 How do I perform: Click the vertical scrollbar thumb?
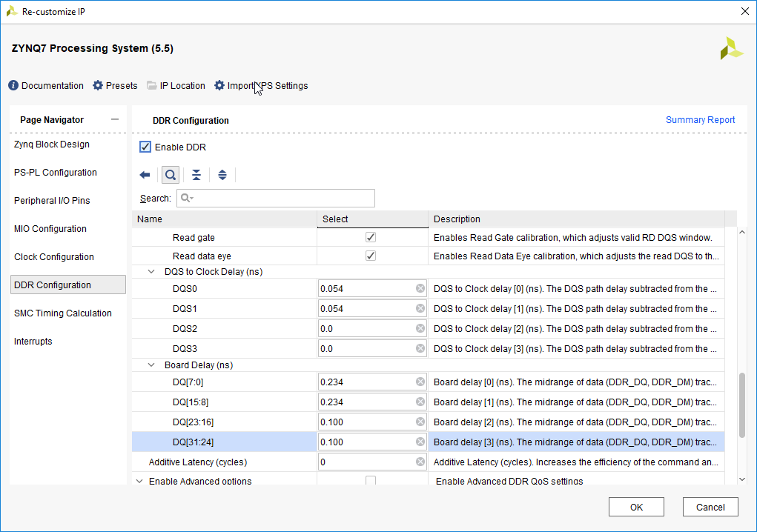pyautogui.click(x=743, y=405)
